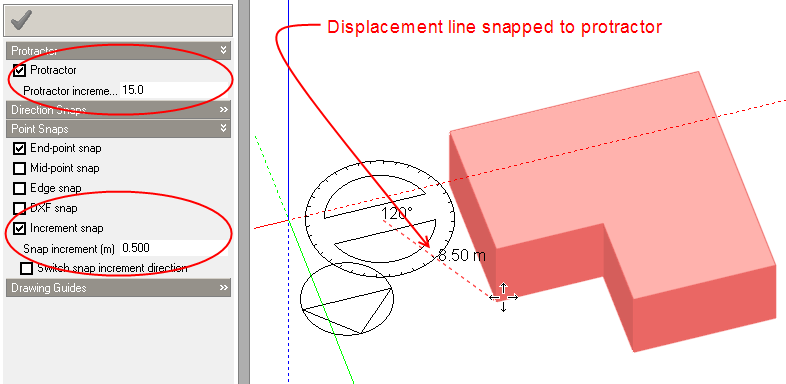Enable Edge snap checkbox
The image size is (786, 384).
[x=20, y=188]
